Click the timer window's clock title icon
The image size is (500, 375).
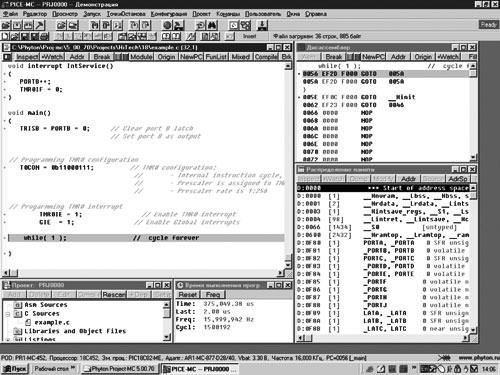click(x=180, y=285)
